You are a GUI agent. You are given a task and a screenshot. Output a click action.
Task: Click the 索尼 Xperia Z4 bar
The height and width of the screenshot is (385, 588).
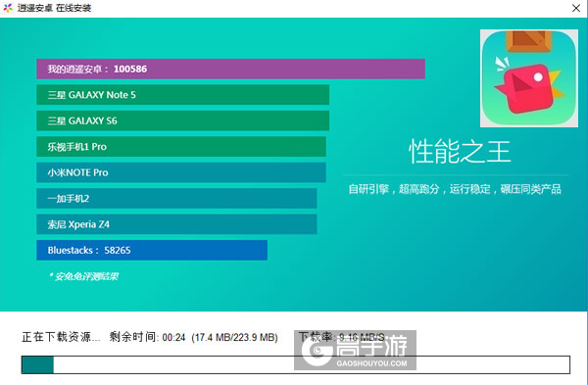pyautogui.click(x=176, y=224)
